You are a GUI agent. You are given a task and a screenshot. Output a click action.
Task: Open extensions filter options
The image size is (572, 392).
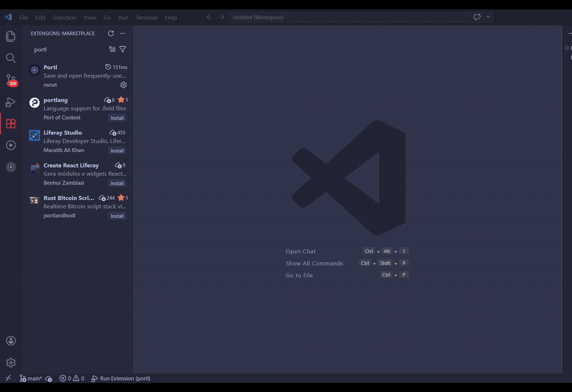[x=123, y=49]
